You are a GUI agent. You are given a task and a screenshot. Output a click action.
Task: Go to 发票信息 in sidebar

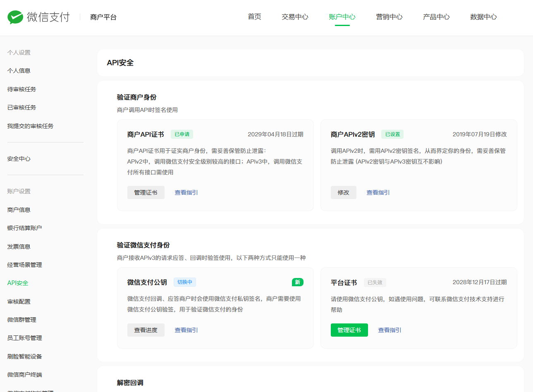tap(19, 247)
